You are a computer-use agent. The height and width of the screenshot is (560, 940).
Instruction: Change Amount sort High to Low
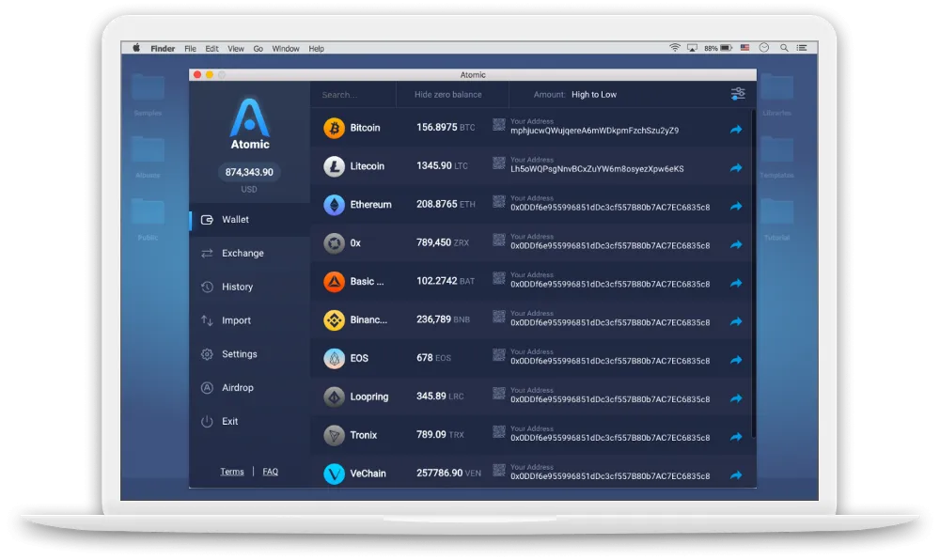point(593,95)
